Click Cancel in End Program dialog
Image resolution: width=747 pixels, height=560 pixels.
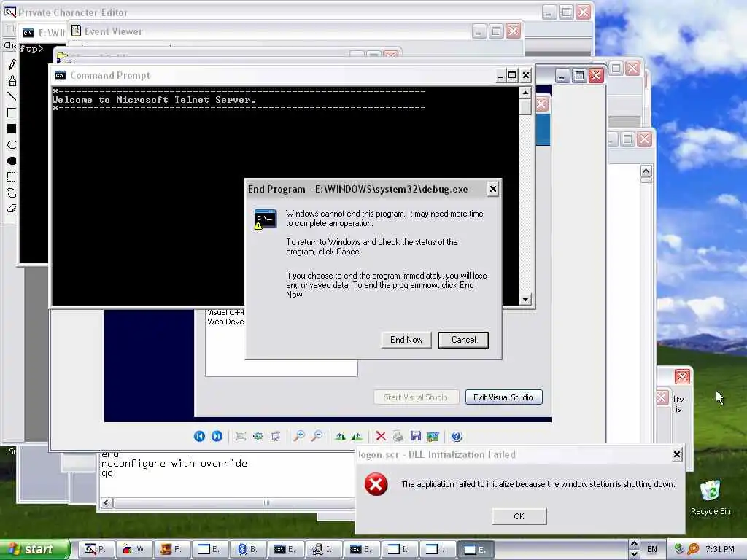[x=463, y=340]
